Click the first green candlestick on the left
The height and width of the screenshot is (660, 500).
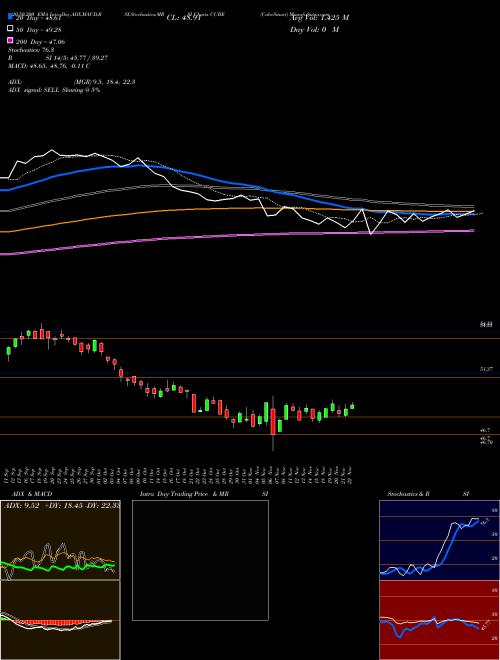[8, 352]
